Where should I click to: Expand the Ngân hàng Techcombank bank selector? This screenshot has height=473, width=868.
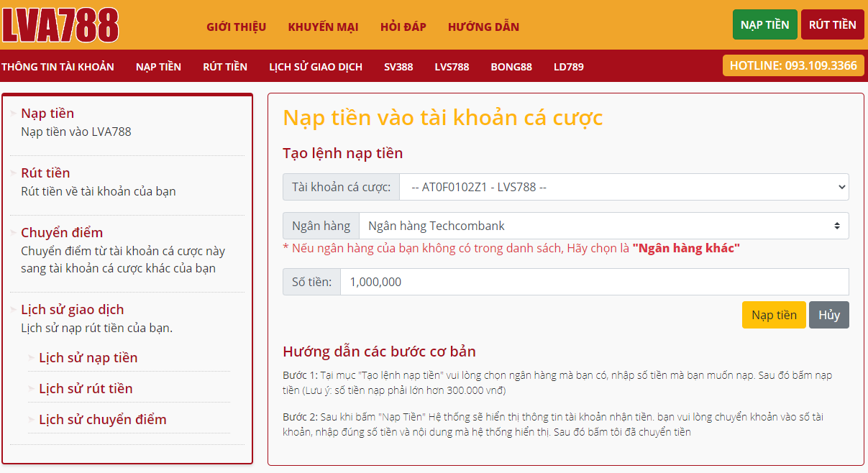click(604, 226)
